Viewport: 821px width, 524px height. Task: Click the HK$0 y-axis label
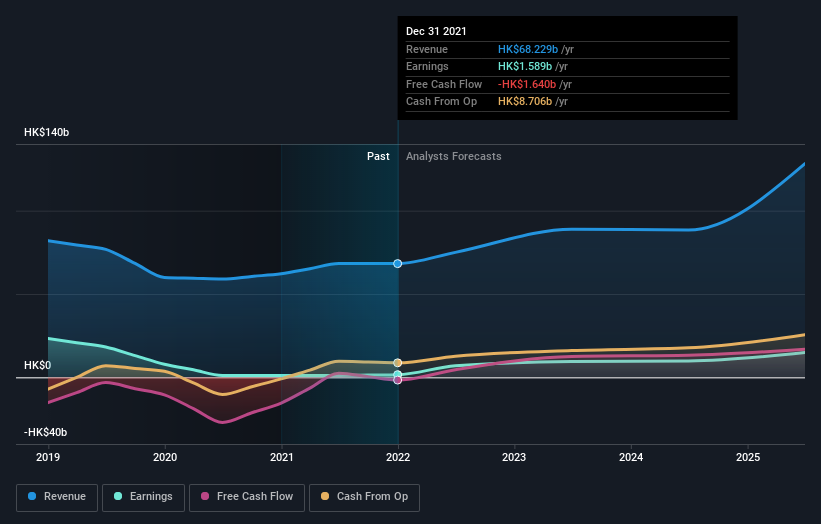[x=38, y=365]
